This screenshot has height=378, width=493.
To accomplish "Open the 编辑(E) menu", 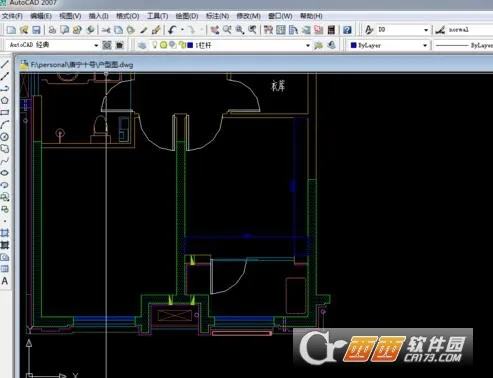I will click(x=41, y=16).
